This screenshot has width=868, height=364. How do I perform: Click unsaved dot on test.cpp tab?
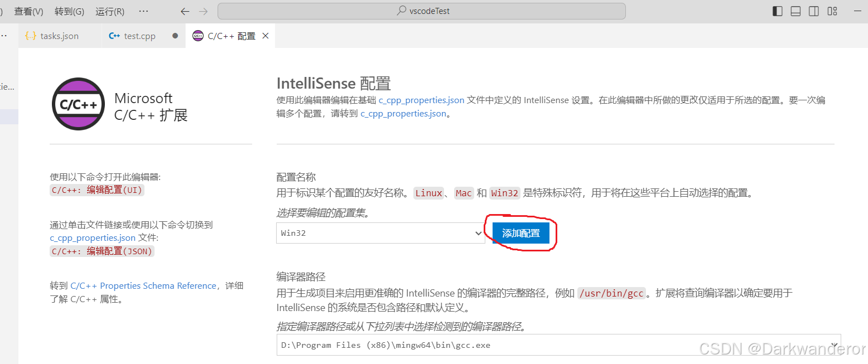tap(175, 36)
